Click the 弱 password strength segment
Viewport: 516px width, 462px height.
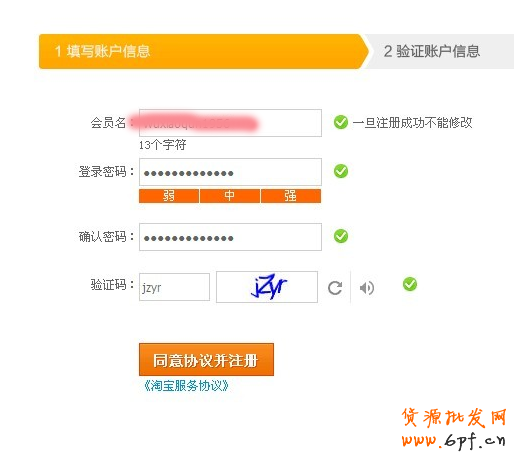point(169,196)
